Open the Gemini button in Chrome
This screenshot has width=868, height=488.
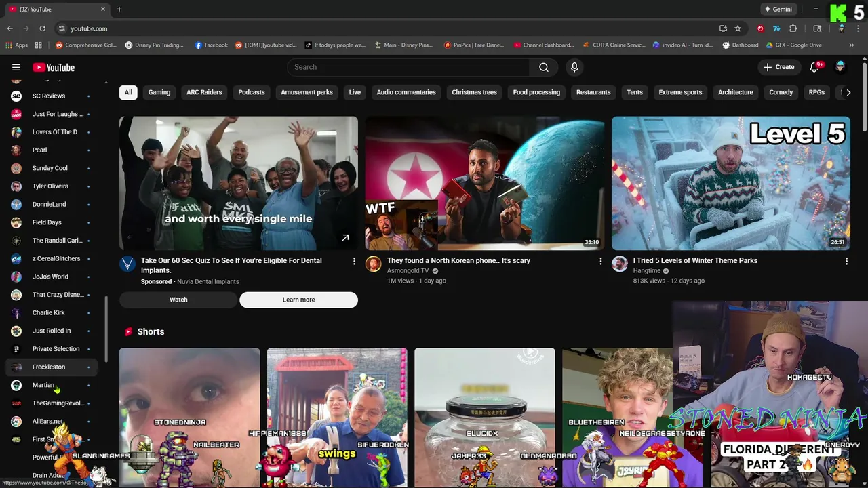(778, 9)
